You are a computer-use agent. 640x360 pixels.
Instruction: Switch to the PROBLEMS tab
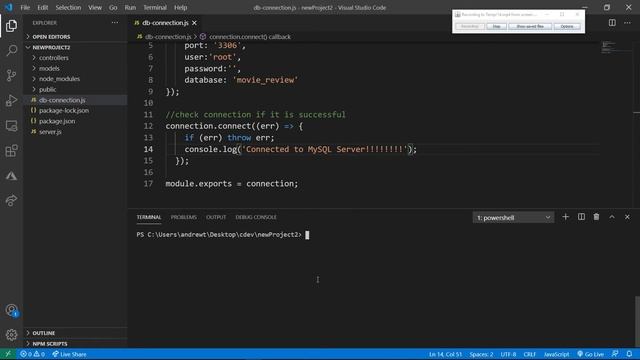(184, 217)
